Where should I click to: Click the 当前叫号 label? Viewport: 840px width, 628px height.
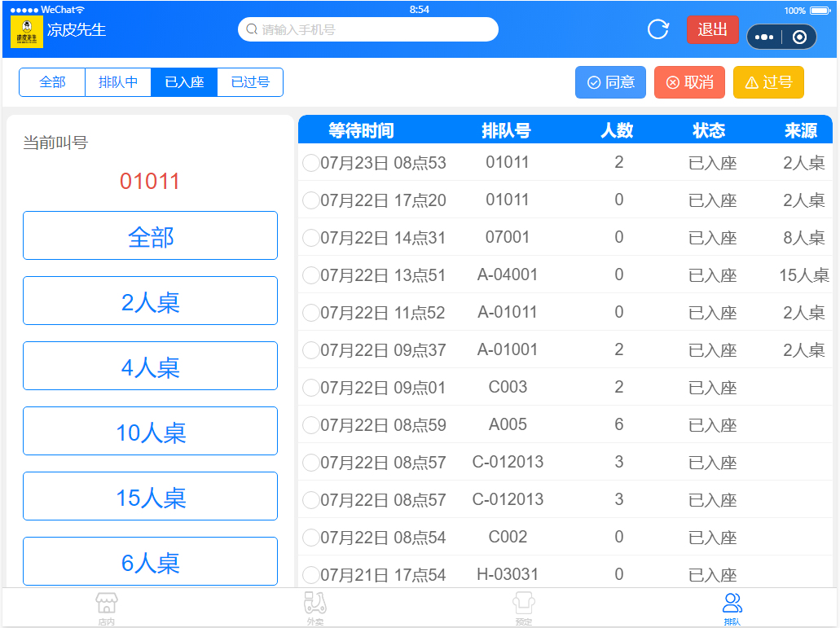[x=55, y=143]
